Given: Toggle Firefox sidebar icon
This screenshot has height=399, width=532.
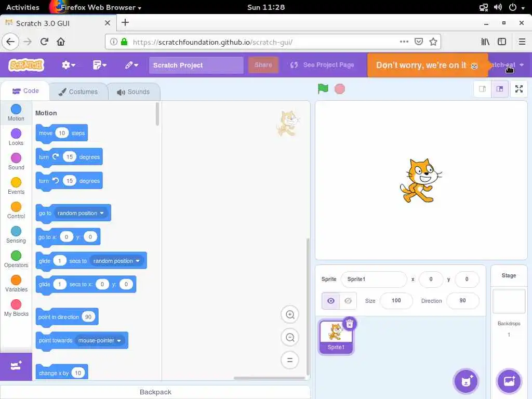Looking at the screenshot, I should tap(502, 42).
